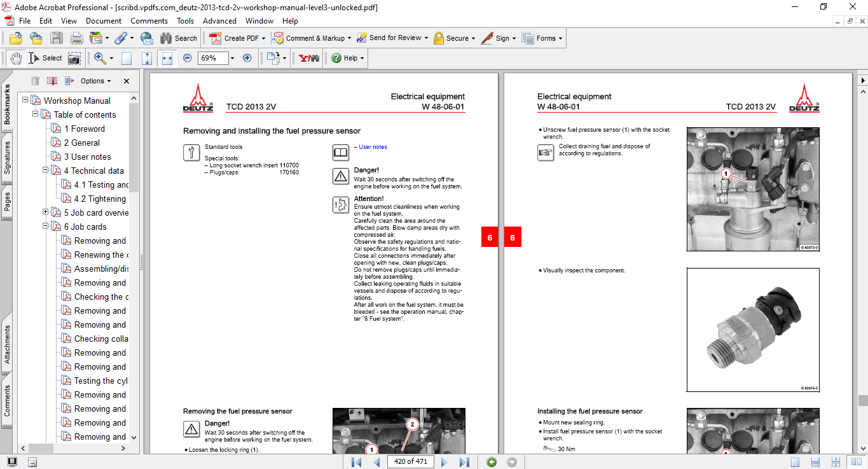
Task: Set zoom level in the percentage field
Action: pyautogui.click(x=214, y=58)
